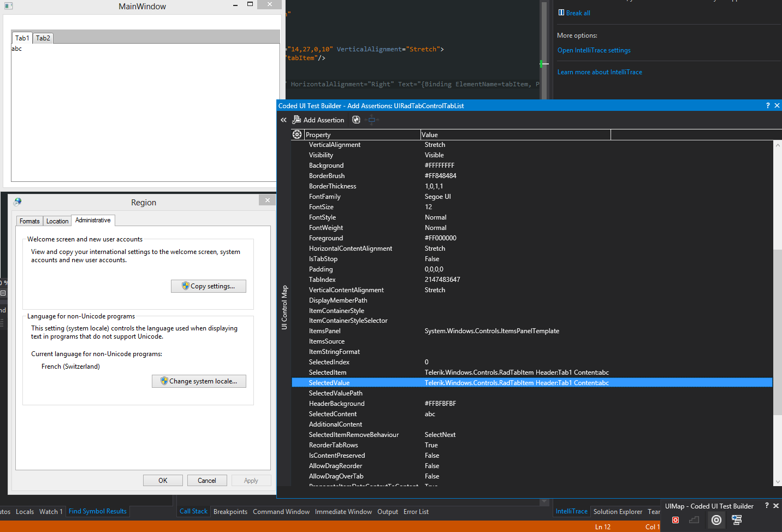Click the refresh globe icon beside Add Assertion
Screen dimensions: 782x532
click(x=356, y=120)
